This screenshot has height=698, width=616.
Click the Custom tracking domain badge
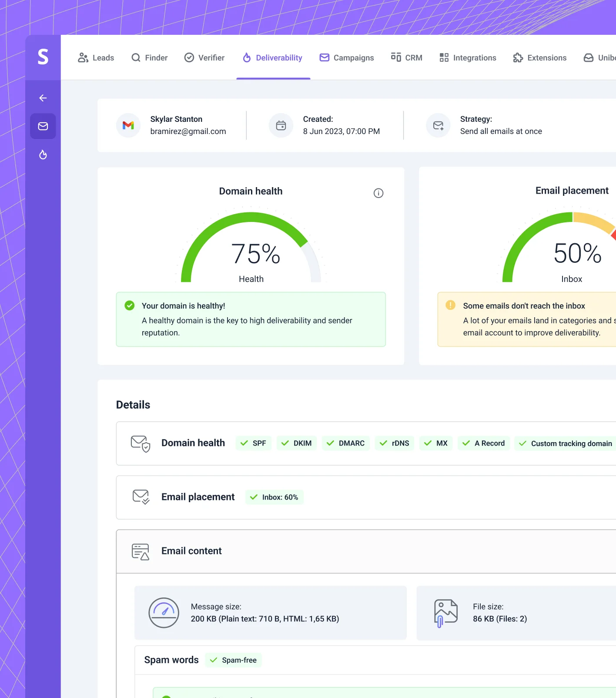pyautogui.click(x=565, y=443)
